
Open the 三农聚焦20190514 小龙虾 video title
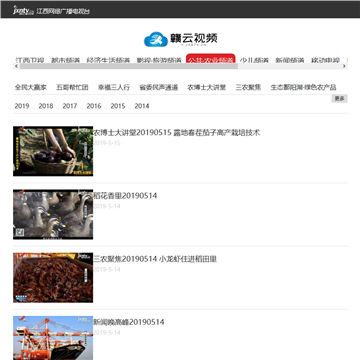point(155,259)
